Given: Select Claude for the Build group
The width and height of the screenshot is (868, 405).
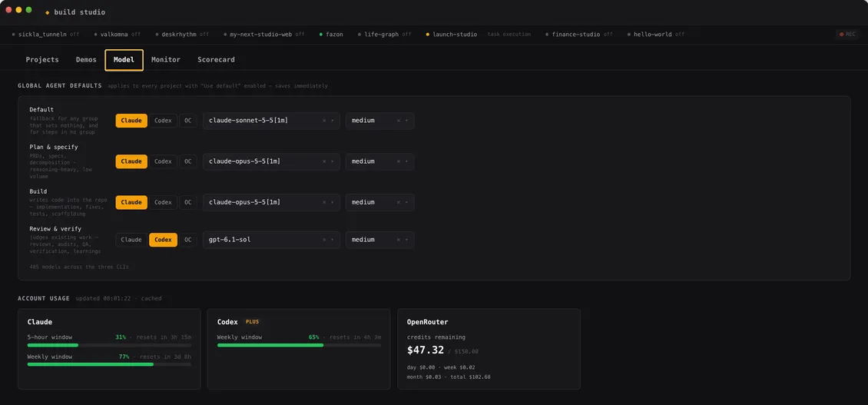Looking at the screenshot, I should coord(131,202).
